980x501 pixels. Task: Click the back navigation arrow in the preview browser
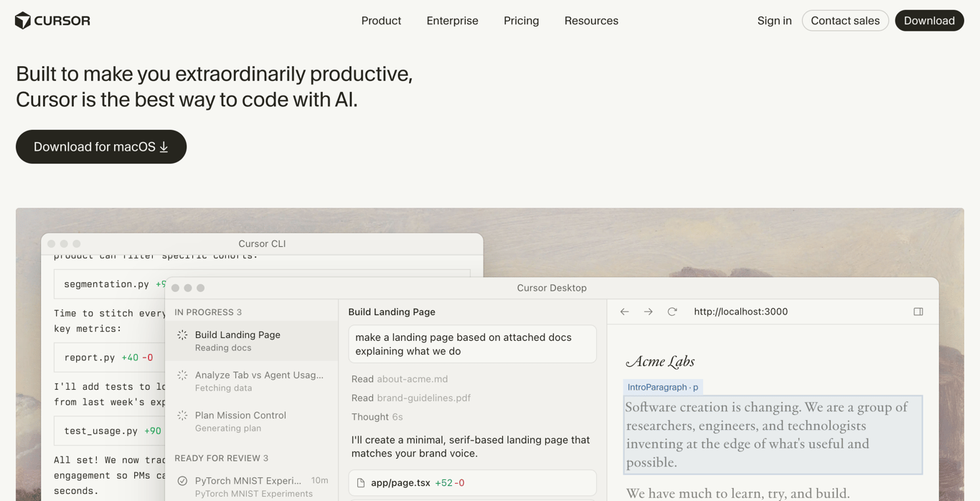click(624, 312)
